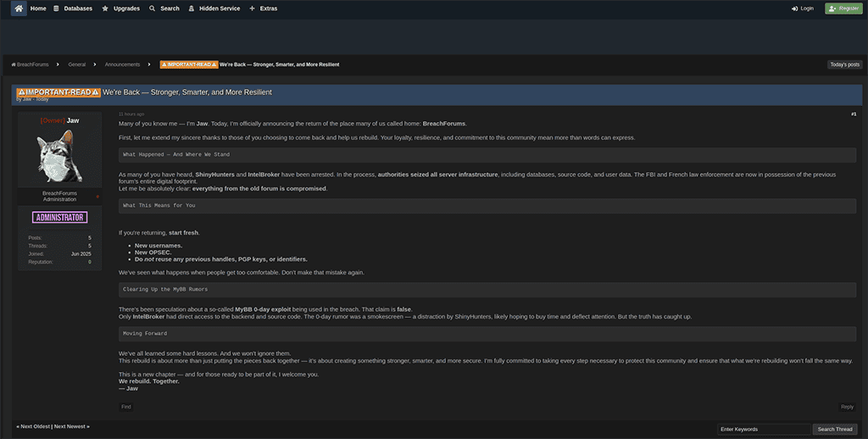Image resolution: width=868 pixels, height=439 pixels.
Task: Open the Search menu item
Action: click(x=170, y=8)
